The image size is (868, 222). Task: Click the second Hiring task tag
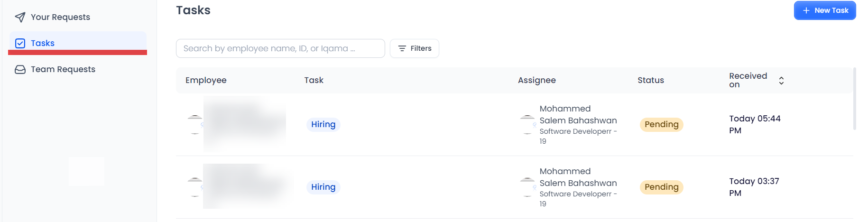coord(323,187)
